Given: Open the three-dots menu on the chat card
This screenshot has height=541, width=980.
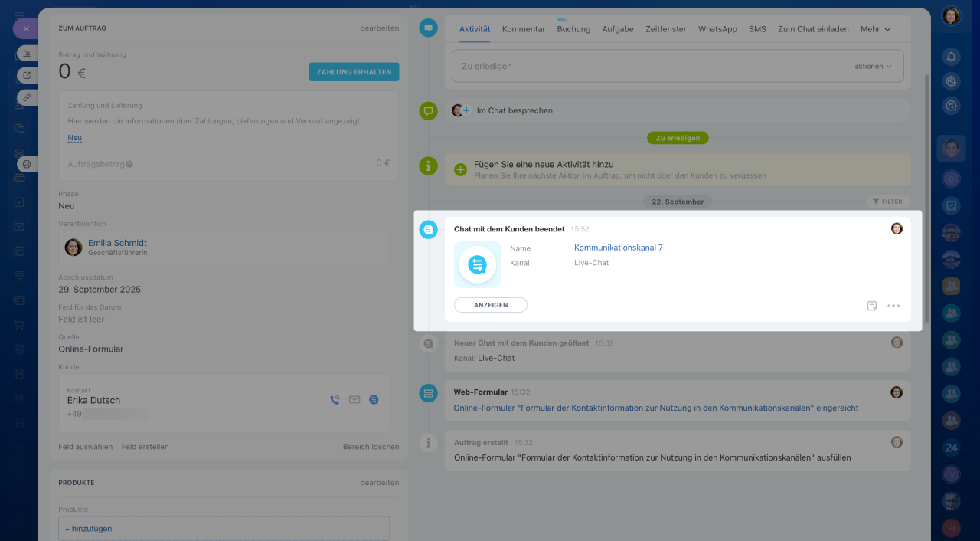Looking at the screenshot, I should coord(893,306).
